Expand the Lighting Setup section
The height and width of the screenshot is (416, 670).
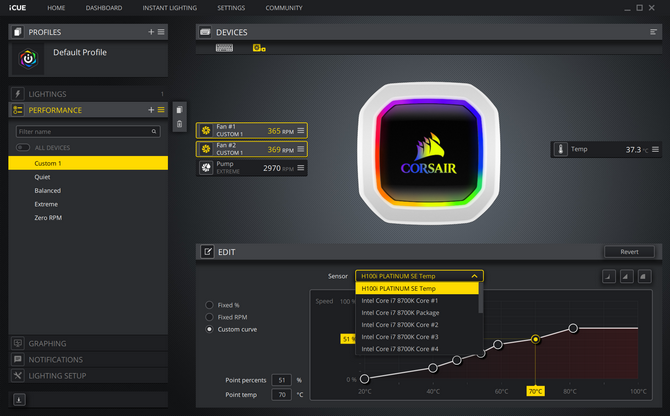pyautogui.click(x=88, y=376)
